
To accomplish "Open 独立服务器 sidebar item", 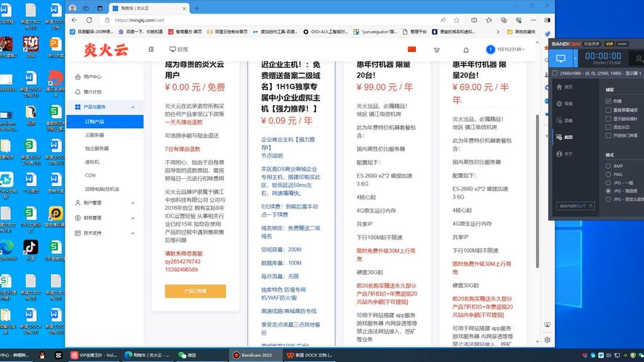I will (97, 148).
